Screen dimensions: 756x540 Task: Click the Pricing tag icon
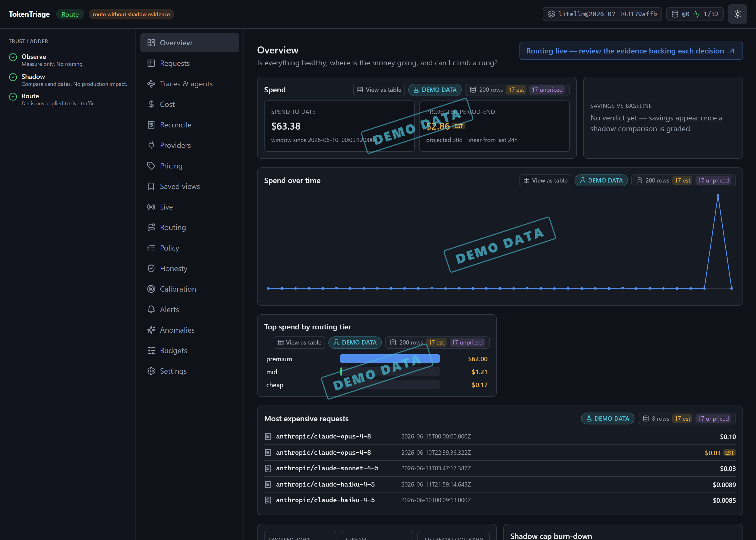151,166
